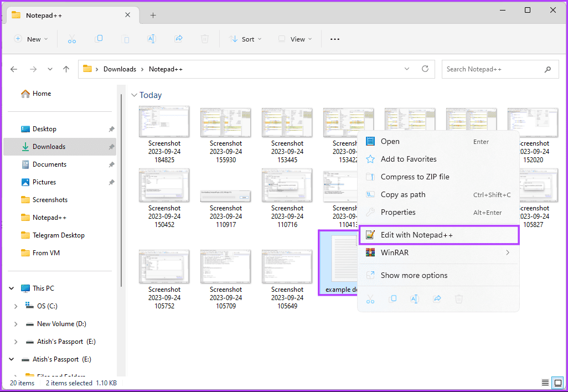Screen dimensions: 568x392
Task: Switch to large thumbnails view from status bar
Action: coord(558,383)
